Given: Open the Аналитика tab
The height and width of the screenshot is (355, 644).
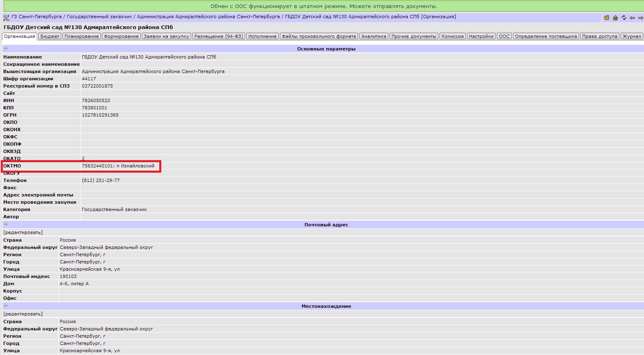Looking at the screenshot, I should point(374,36).
